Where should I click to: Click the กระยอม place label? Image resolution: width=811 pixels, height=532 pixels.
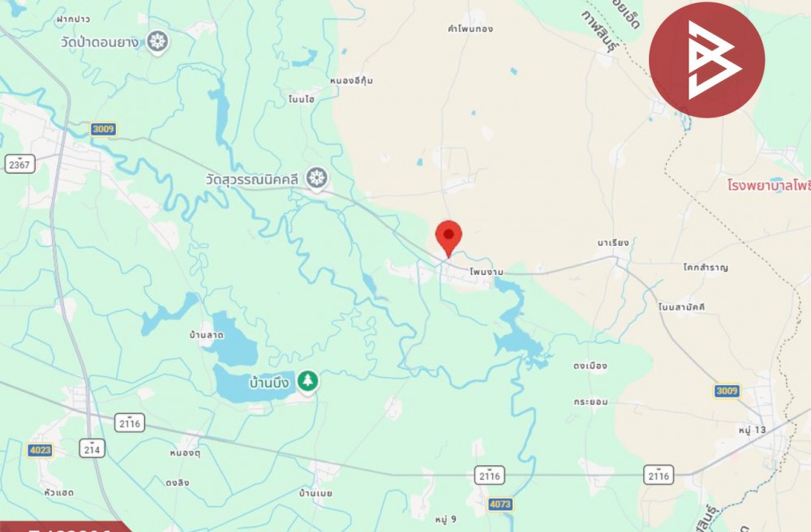pyautogui.click(x=590, y=401)
